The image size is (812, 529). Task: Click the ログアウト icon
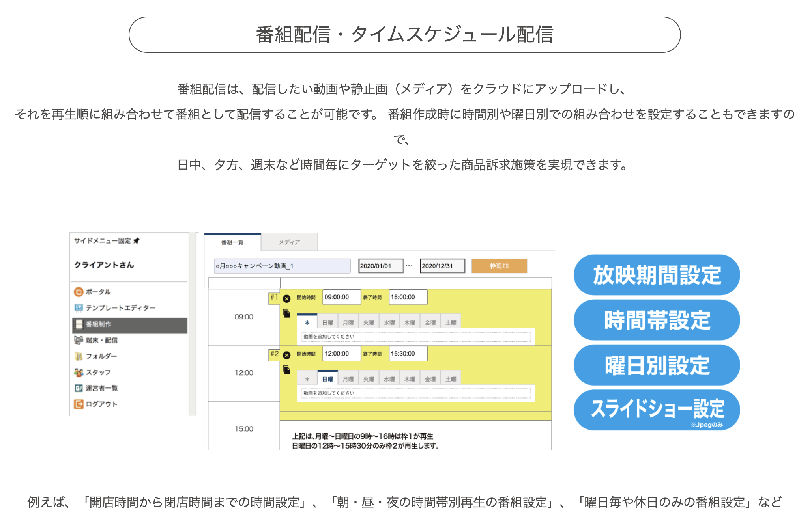[79, 404]
